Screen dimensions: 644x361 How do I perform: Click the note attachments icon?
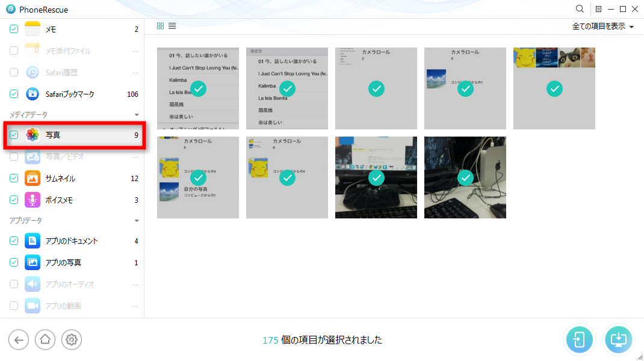pos(33,51)
